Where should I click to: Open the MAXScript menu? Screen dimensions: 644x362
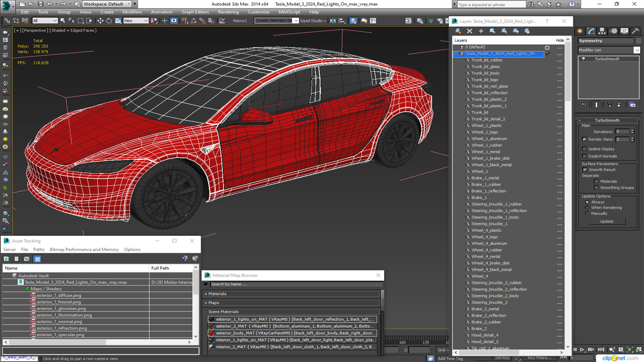289,12
